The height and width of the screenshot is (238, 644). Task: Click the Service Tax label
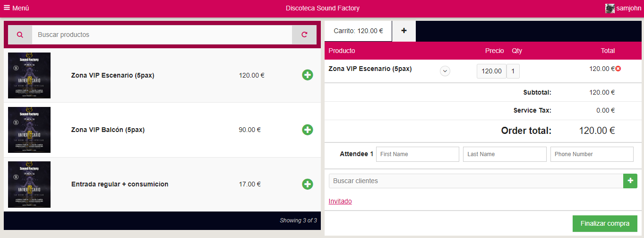(532, 111)
